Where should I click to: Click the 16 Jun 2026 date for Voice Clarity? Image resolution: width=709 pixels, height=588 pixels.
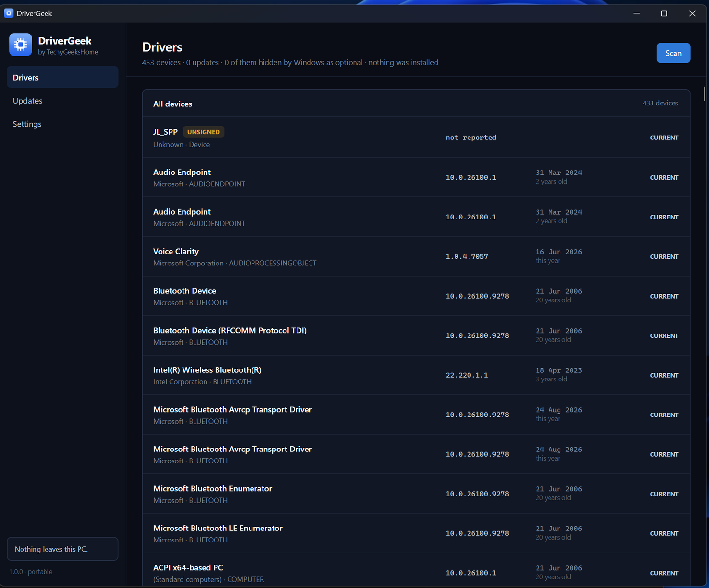pos(559,252)
